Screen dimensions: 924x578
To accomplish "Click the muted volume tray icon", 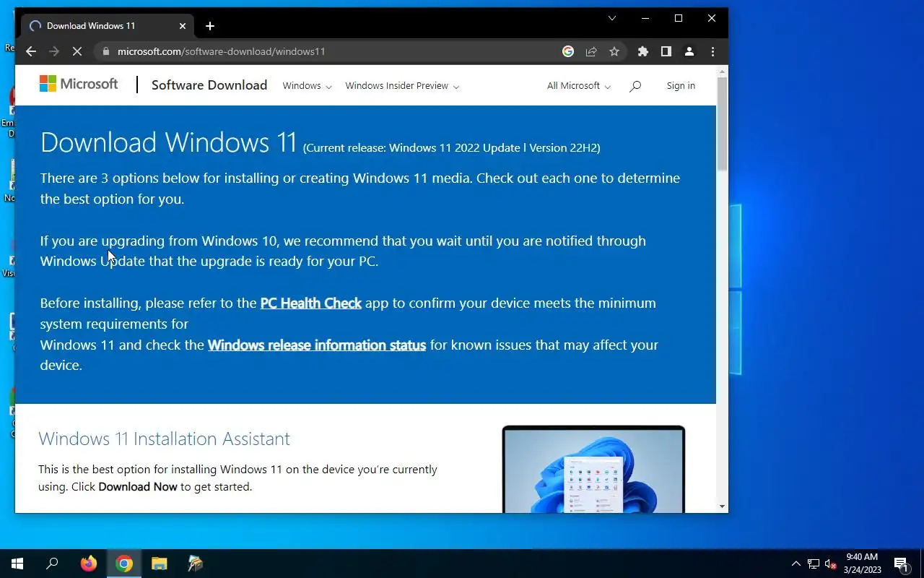I will click(x=831, y=564).
